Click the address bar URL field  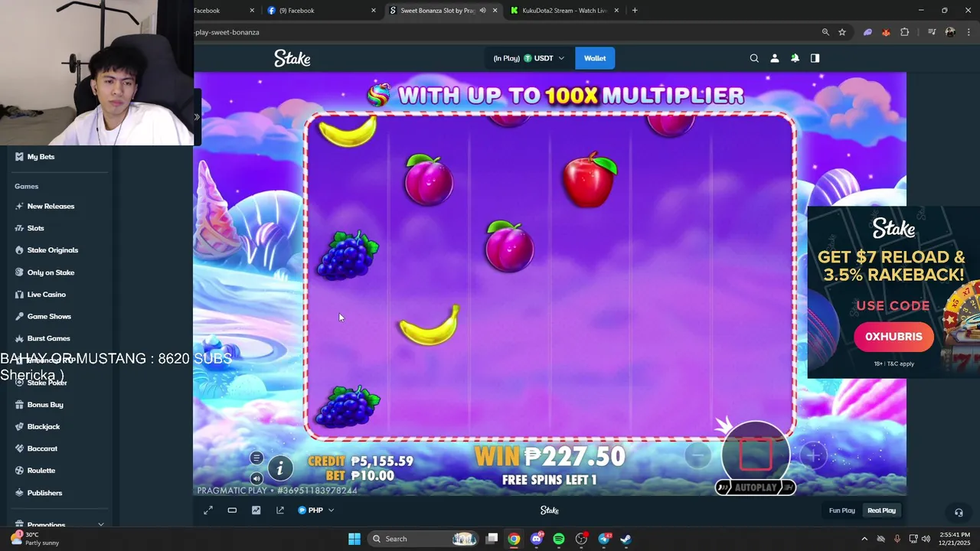click(505, 32)
